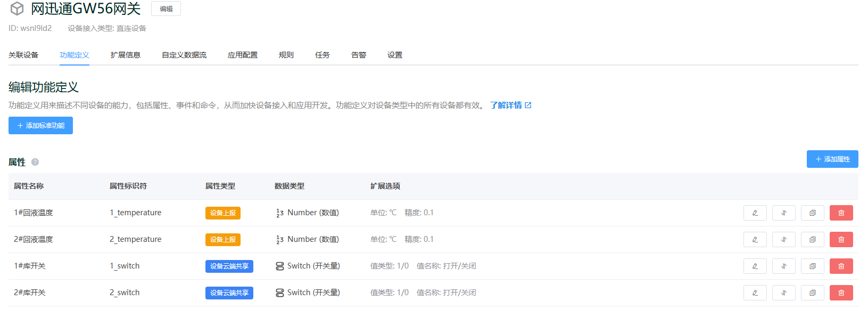Click sort icon for 1#回液温度 row
The image size is (868, 317).
click(783, 213)
